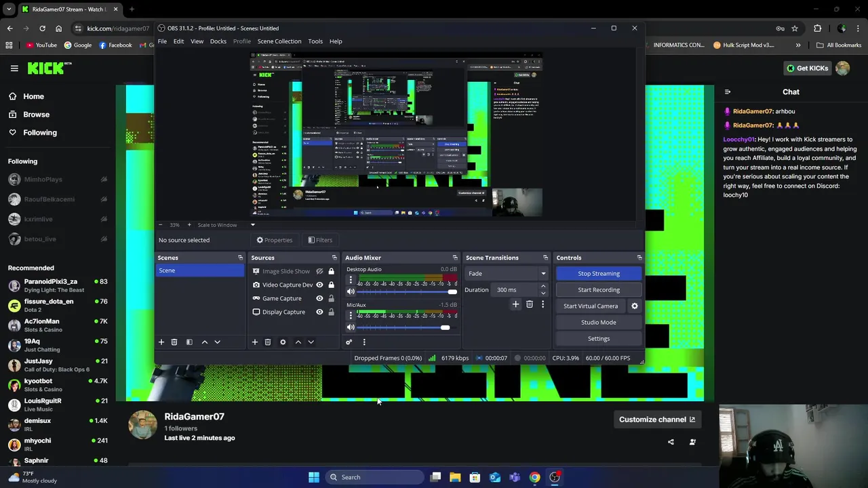Image resolution: width=868 pixels, height=488 pixels.
Task: Pop out the Audio Mixer dock
Action: (455, 258)
